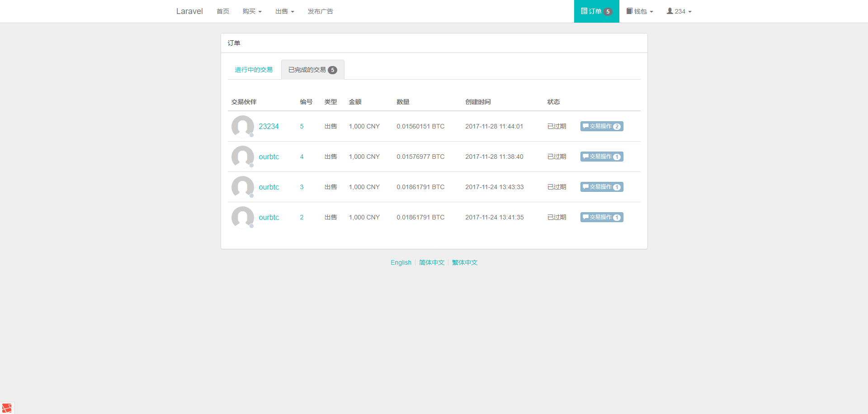This screenshot has height=414, width=868.
Task: Open 交易操作 chat button for order 3
Action: 601,187
